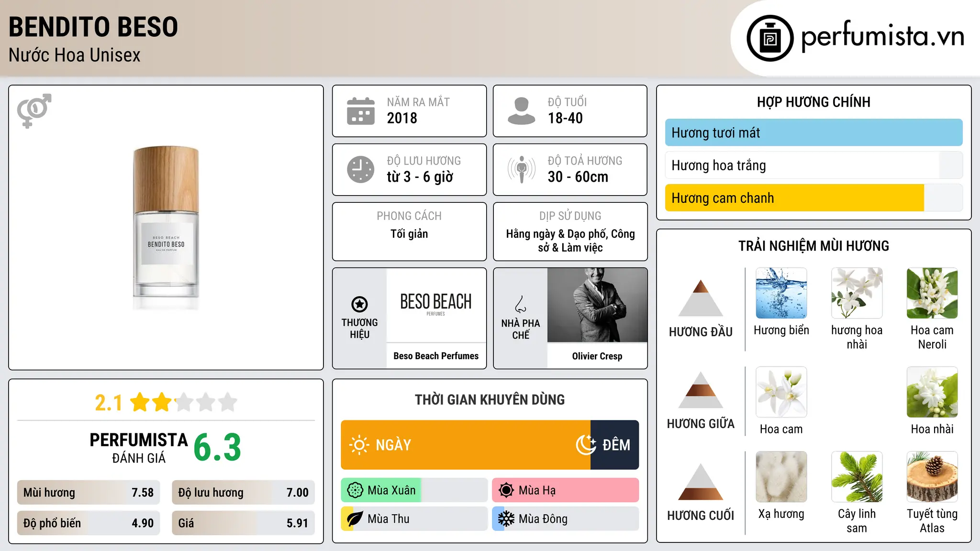The width and height of the screenshot is (980, 551).
Task: Click the Thời gian khuyên dùng heading
Action: [x=490, y=399]
